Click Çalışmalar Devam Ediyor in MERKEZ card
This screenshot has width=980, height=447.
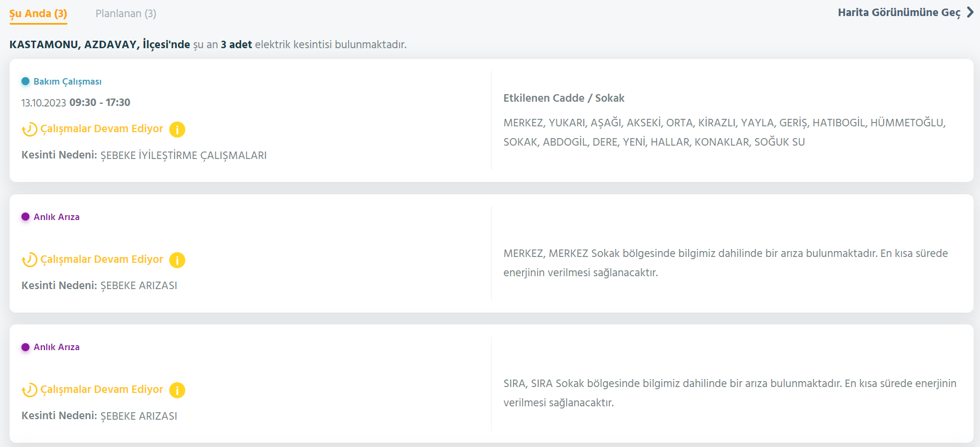[x=102, y=260]
